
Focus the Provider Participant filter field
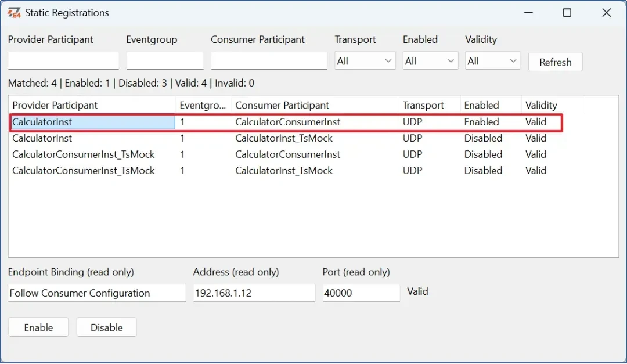point(63,60)
